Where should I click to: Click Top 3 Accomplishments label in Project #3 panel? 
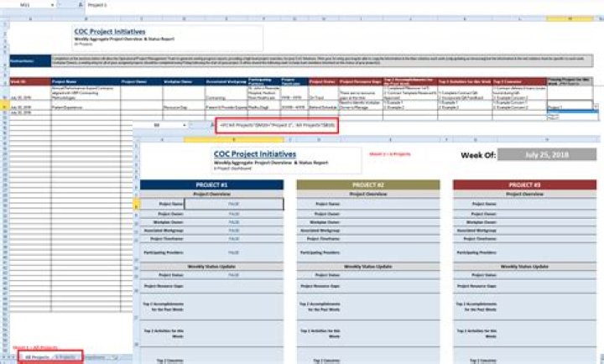coord(475,307)
